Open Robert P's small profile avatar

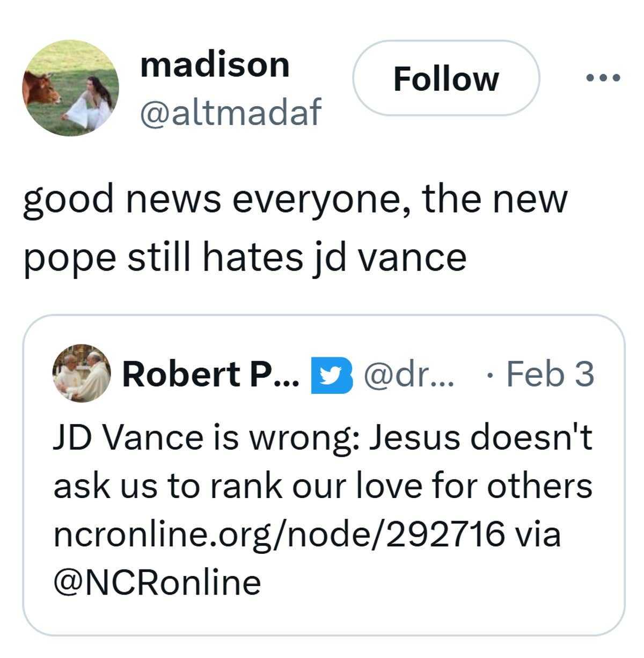pyautogui.click(x=82, y=374)
